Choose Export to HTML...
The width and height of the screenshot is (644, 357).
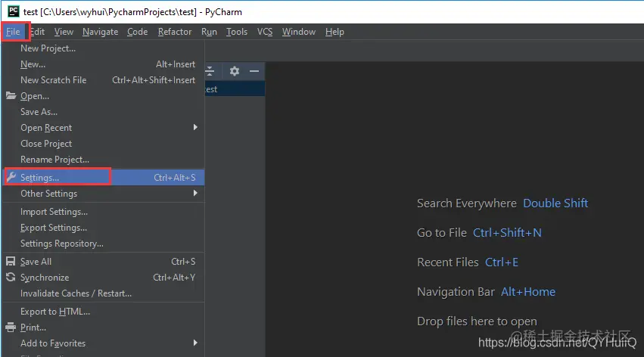104,312
